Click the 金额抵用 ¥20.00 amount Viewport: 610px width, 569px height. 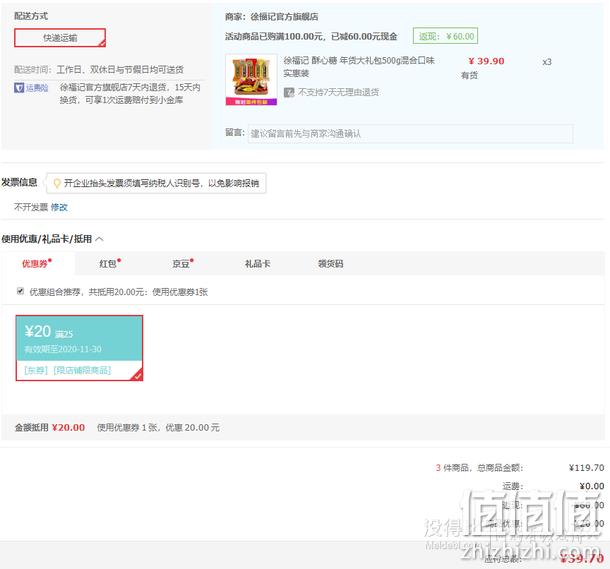click(68, 427)
